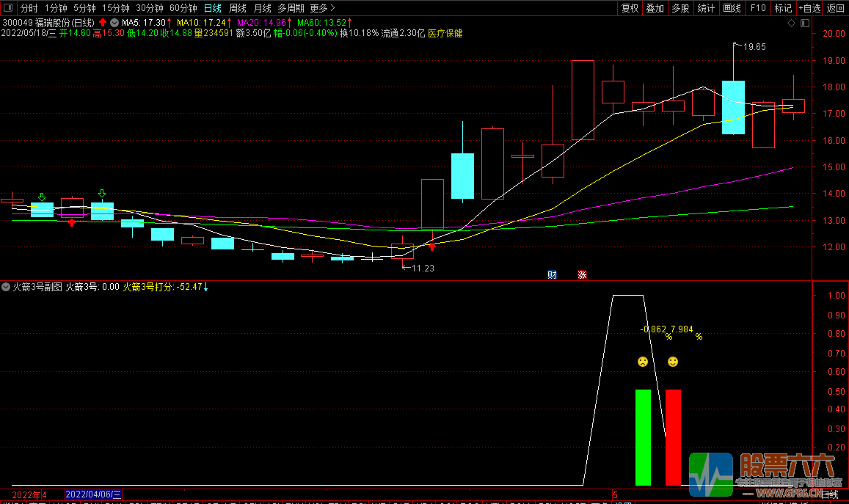Open the 更多 periods menu
The image size is (849, 504).
pyautogui.click(x=322, y=8)
